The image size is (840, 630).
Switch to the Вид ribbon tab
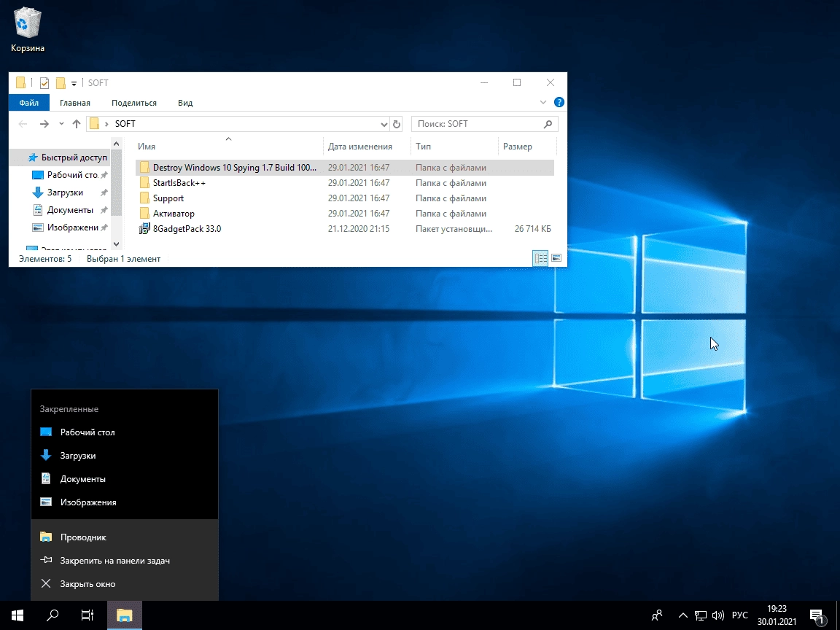(185, 102)
